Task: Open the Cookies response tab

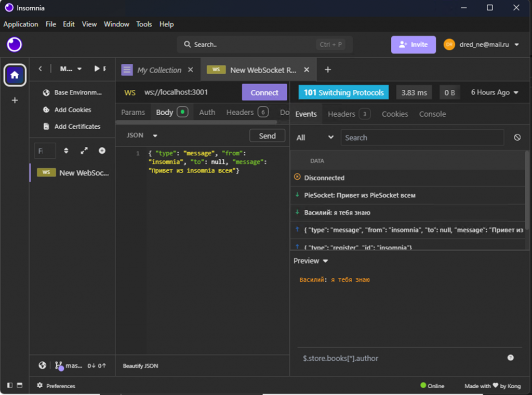Action: pyautogui.click(x=395, y=114)
